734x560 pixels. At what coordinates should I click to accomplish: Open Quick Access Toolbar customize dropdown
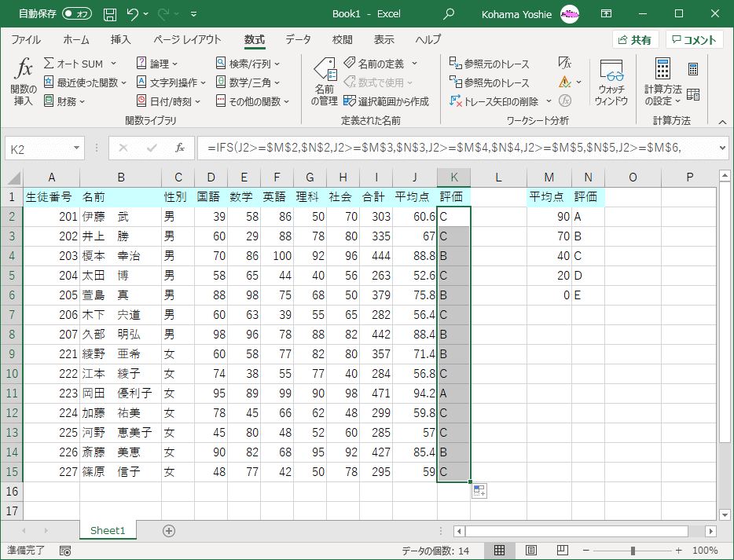(x=193, y=14)
